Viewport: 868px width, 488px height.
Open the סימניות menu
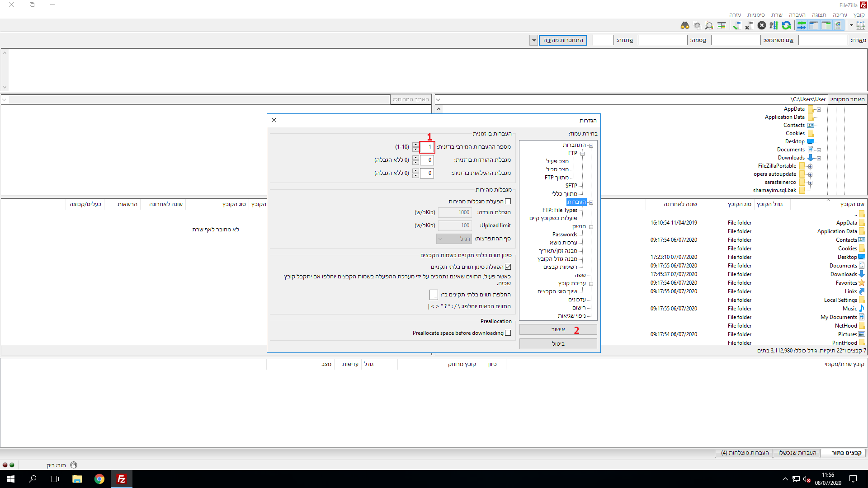[756, 15]
